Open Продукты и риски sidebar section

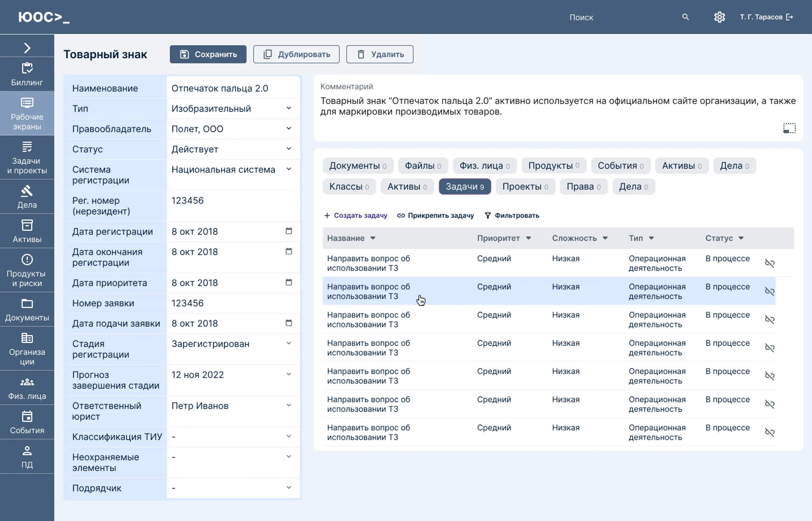point(27,270)
